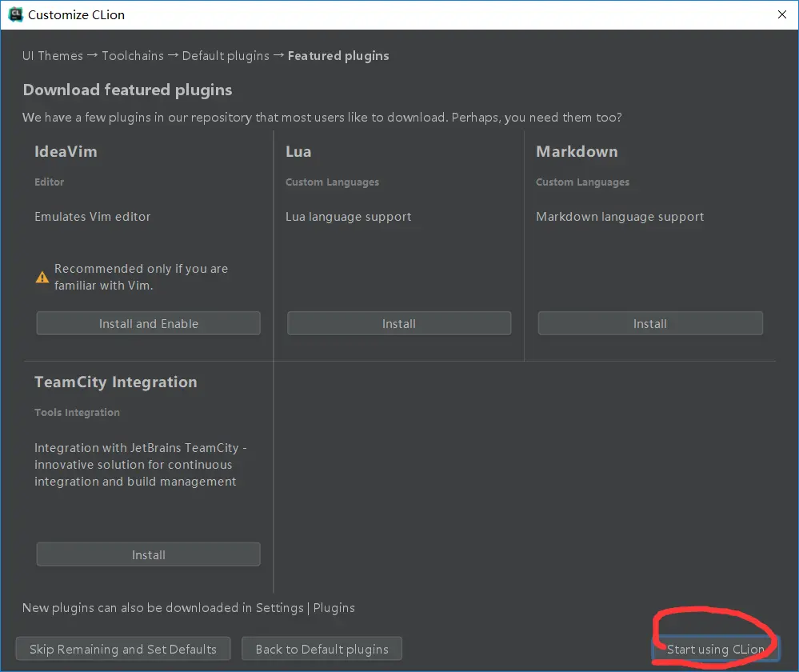Screen dimensions: 799x672
Task: Click the CLion logo in title bar
Action: pyautogui.click(x=16, y=14)
